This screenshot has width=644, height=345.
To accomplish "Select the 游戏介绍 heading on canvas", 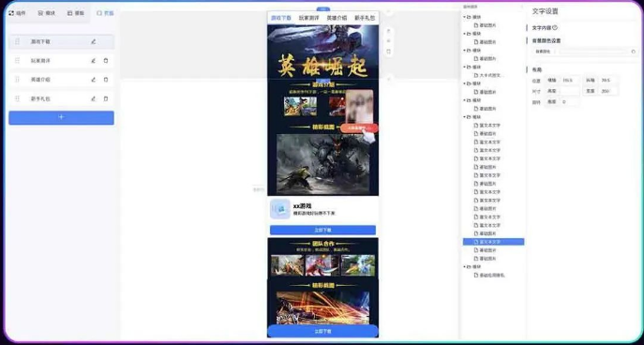I will (x=322, y=84).
